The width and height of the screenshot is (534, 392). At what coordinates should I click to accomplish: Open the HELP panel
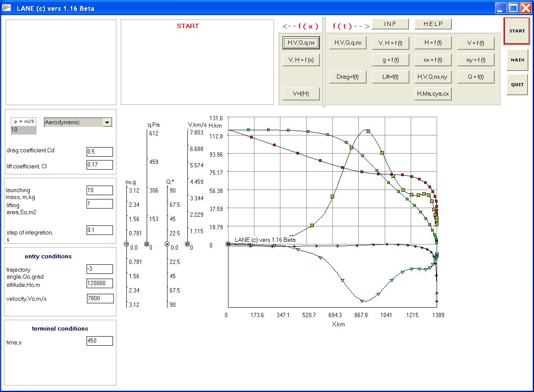pos(433,24)
